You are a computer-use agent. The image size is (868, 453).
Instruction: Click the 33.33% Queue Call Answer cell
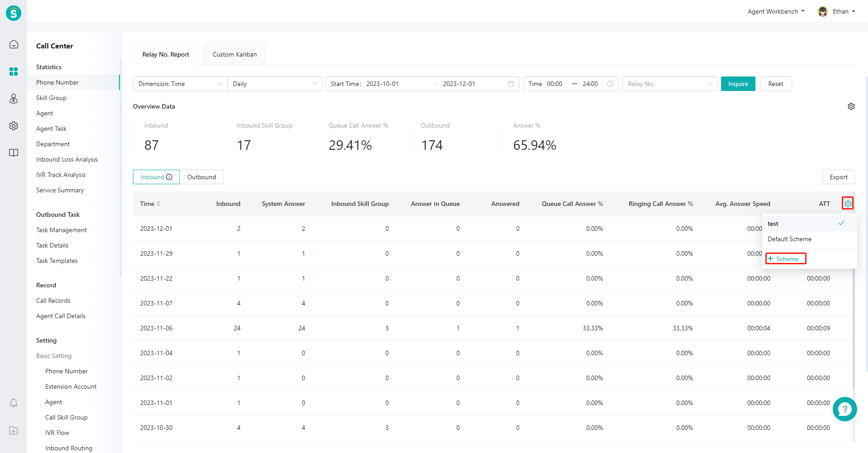[x=593, y=328]
